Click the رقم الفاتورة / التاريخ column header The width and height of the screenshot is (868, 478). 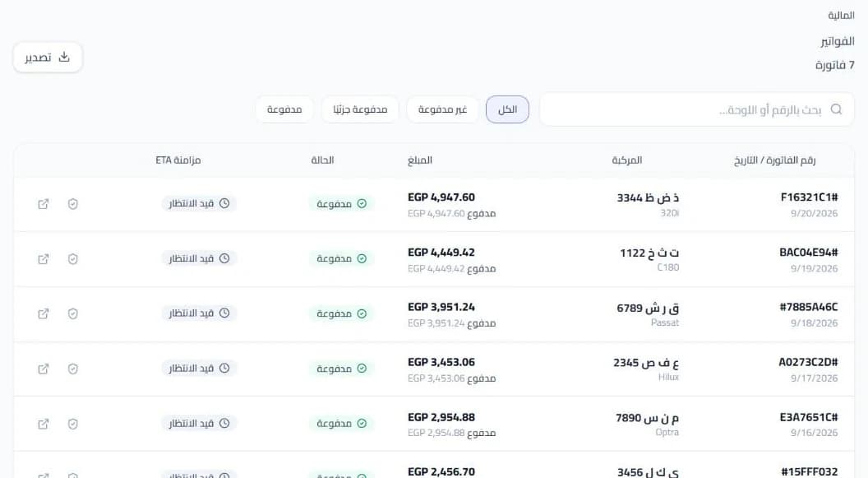point(775,160)
